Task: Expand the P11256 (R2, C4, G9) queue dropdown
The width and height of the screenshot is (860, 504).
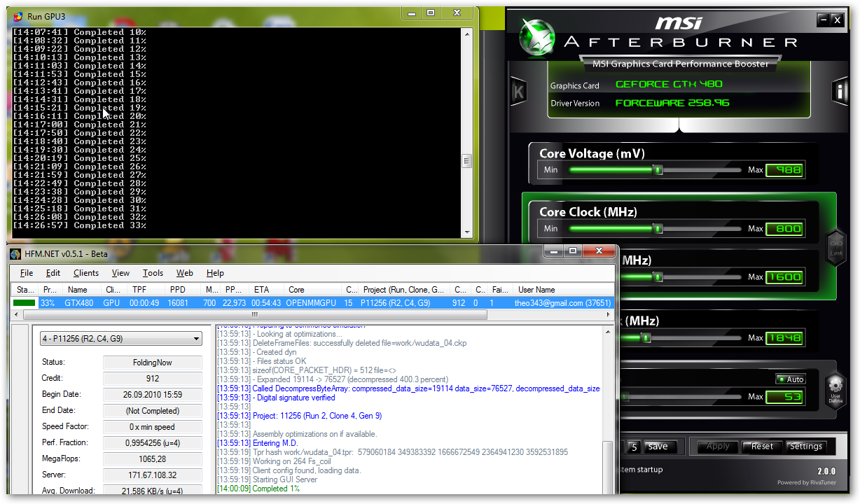Action: (120, 339)
